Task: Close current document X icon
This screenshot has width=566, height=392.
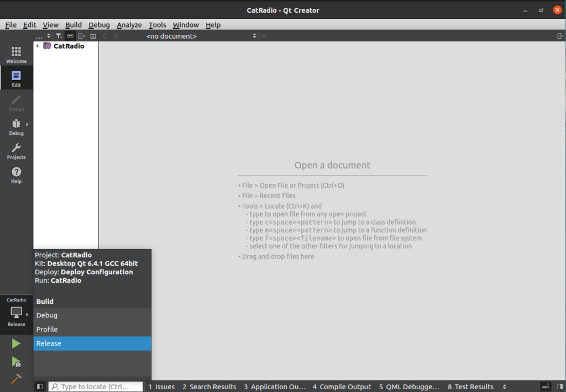Action: click(x=264, y=36)
